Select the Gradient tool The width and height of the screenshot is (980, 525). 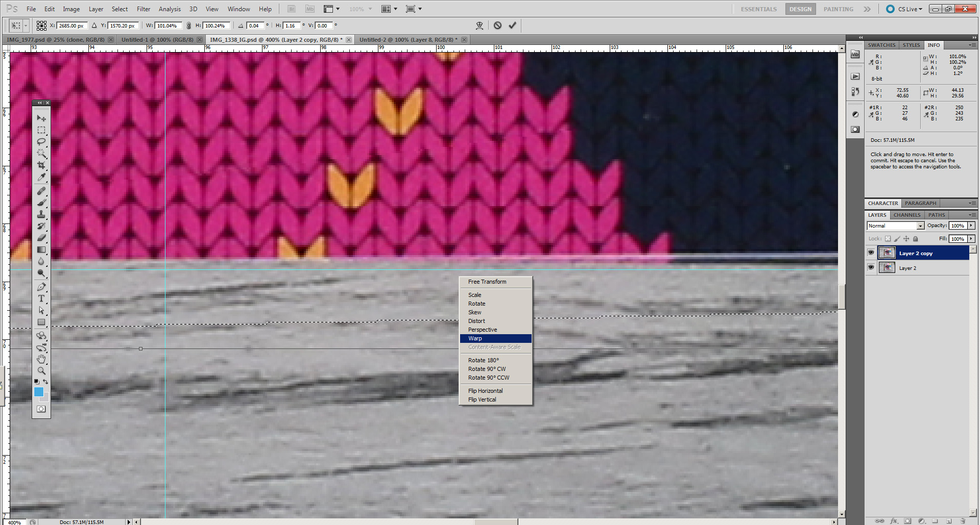tap(41, 249)
